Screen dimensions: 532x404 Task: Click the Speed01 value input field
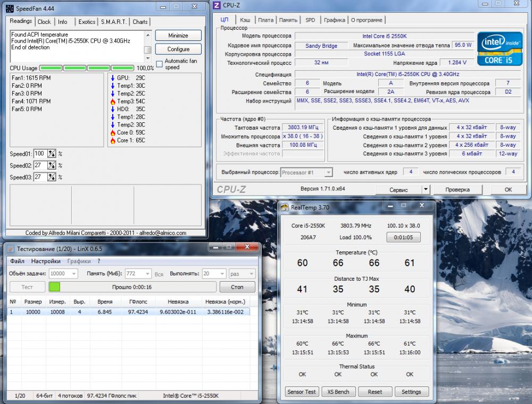pyautogui.click(x=40, y=154)
